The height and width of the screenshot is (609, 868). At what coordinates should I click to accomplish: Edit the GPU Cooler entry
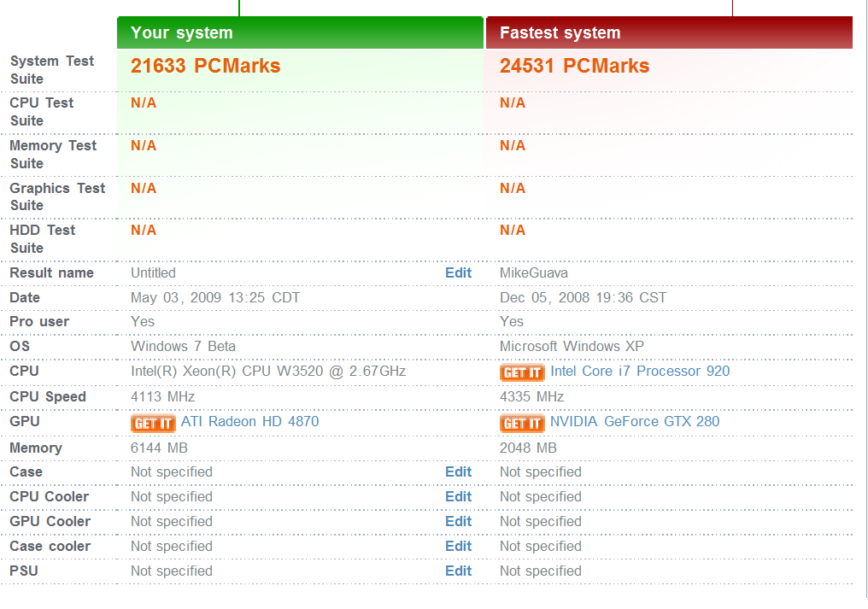(459, 522)
